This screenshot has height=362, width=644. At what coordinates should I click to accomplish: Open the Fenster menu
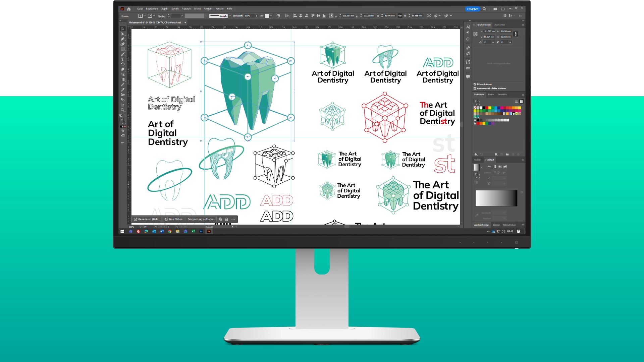click(x=219, y=9)
